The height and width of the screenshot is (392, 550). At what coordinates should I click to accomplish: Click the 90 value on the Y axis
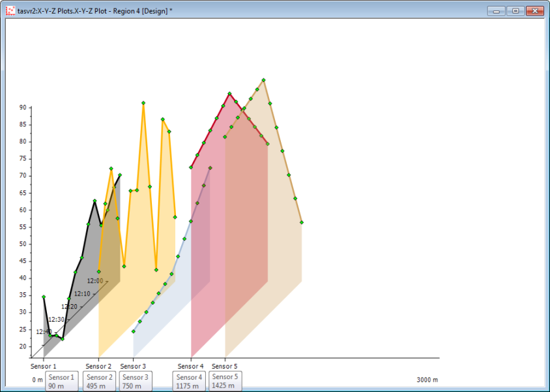click(22, 107)
